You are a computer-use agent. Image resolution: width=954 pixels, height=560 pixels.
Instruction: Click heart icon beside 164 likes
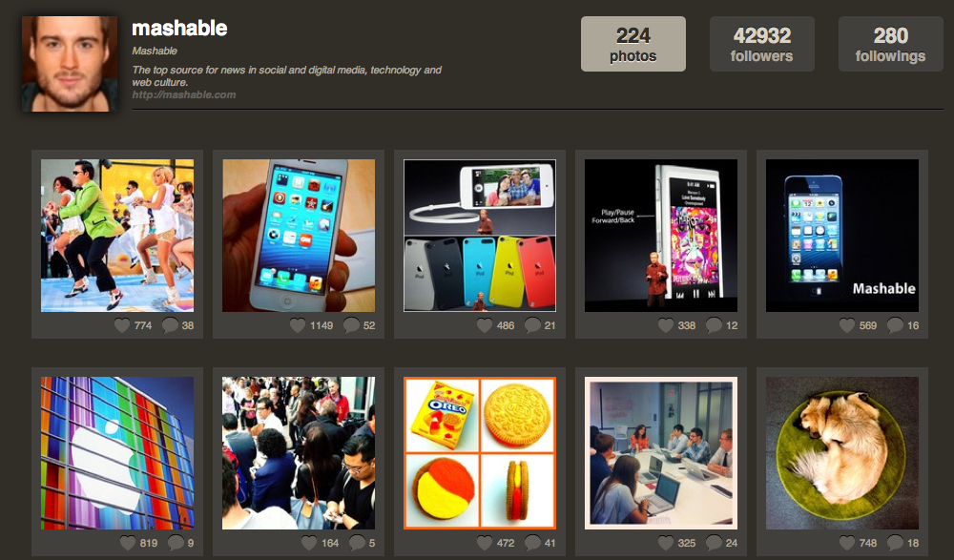point(309,542)
